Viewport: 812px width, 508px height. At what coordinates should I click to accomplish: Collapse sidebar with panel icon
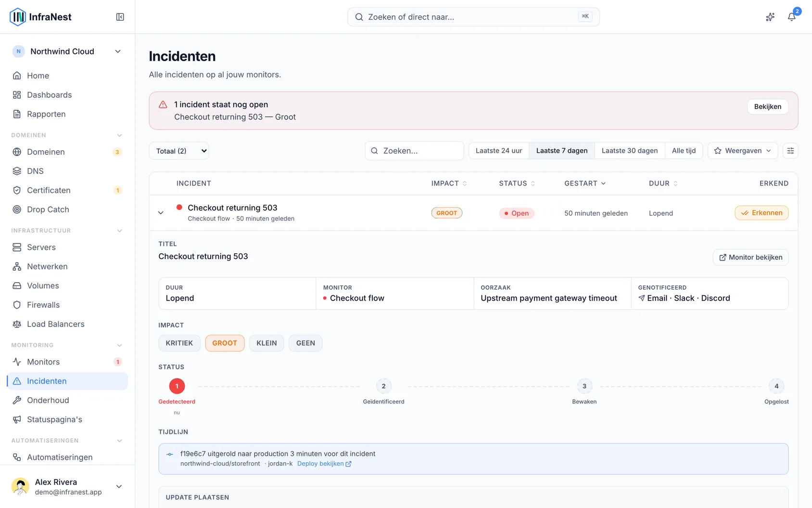[x=120, y=17]
